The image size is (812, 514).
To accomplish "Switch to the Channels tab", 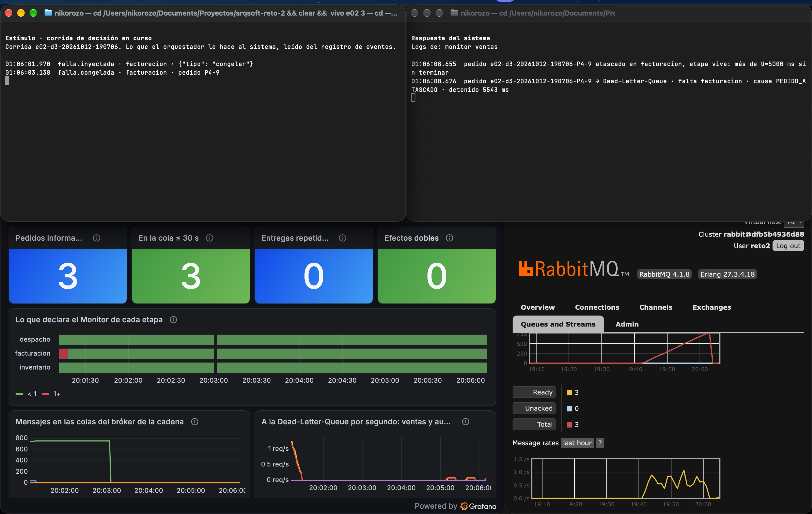I will 655,307.
